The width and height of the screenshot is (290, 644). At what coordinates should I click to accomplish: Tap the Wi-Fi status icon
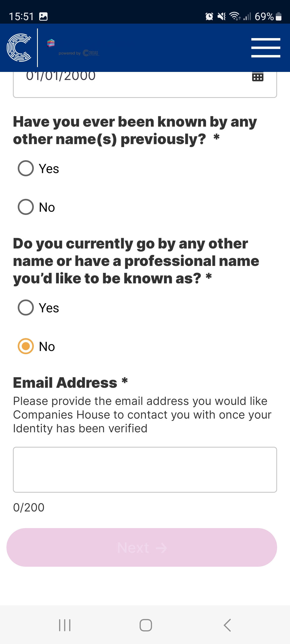coord(235,17)
